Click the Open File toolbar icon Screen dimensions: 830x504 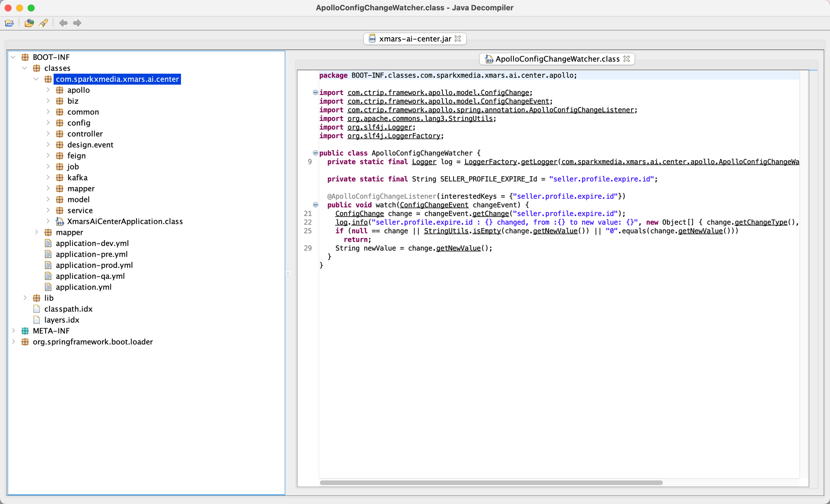click(x=9, y=23)
